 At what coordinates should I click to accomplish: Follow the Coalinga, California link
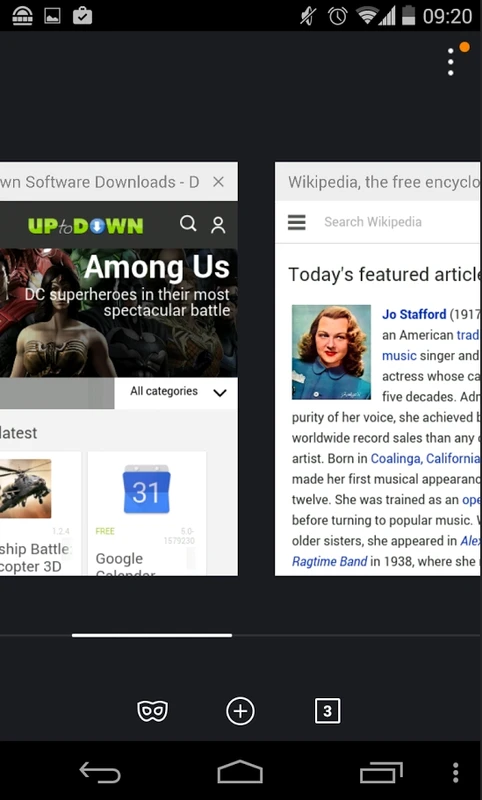point(425,458)
